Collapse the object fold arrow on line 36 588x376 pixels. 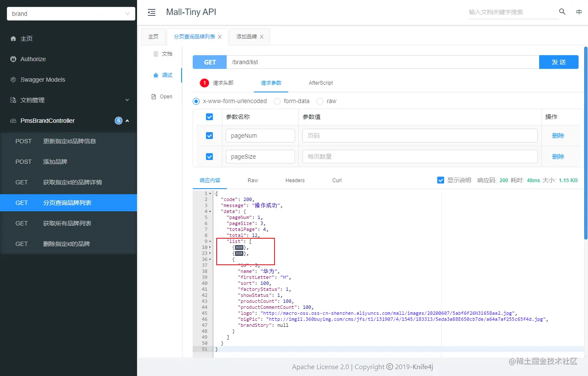coord(210,260)
